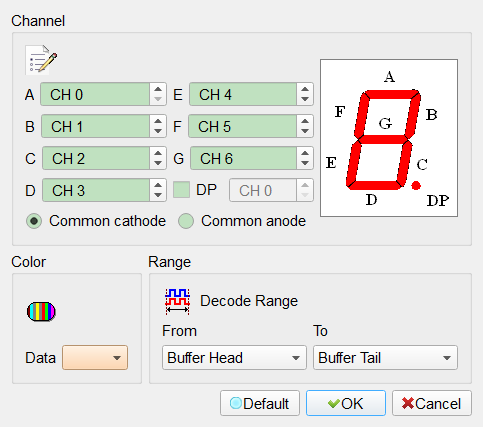Increase the B segment channel value
This screenshot has width=483, height=427.
coord(158,121)
